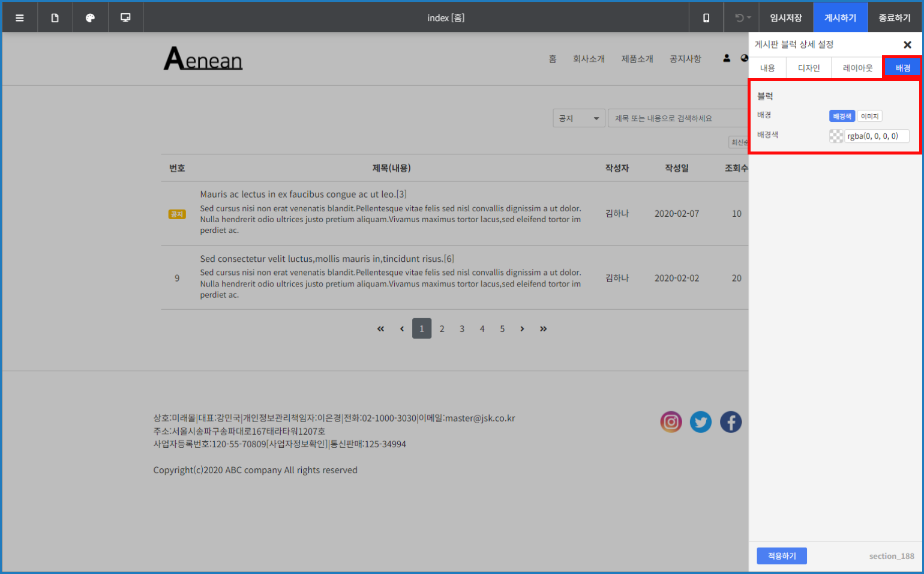Click the undo arrow icon

(739, 18)
